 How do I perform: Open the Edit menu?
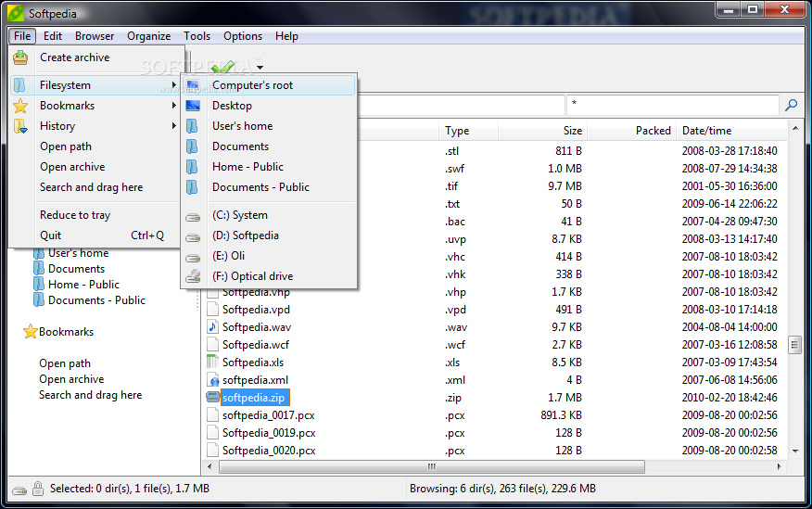[53, 36]
